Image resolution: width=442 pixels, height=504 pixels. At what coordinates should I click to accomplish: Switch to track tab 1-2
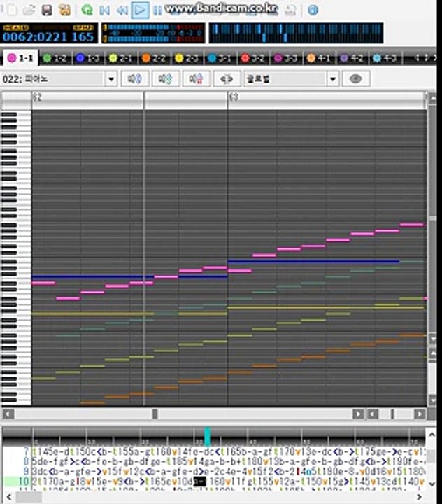tap(55, 58)
